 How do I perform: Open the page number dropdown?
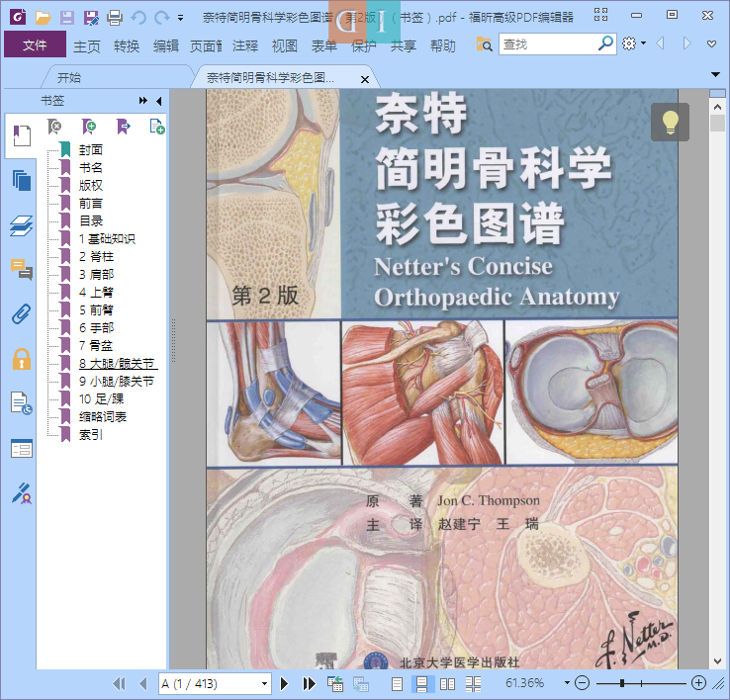[x=264, y=684]
